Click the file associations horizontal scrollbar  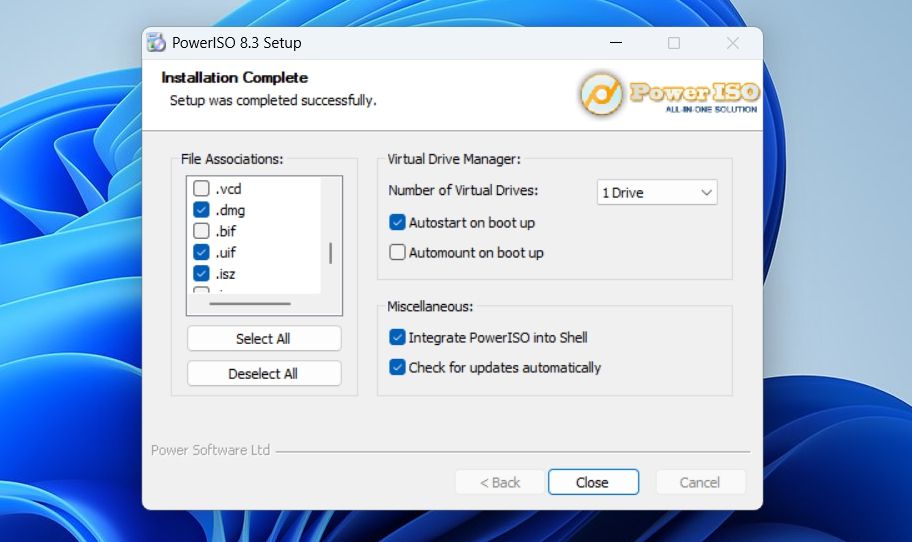250,304
